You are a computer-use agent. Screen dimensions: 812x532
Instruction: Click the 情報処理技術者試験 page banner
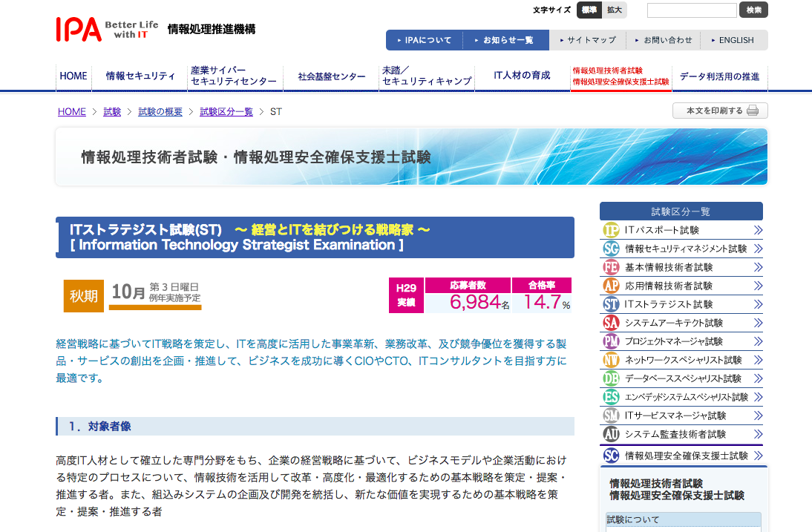[412, 157]
